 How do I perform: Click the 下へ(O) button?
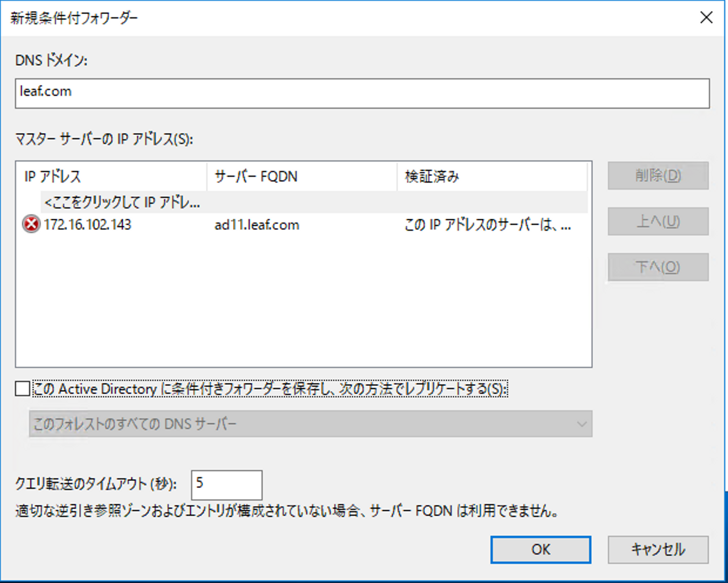(658, 267)
